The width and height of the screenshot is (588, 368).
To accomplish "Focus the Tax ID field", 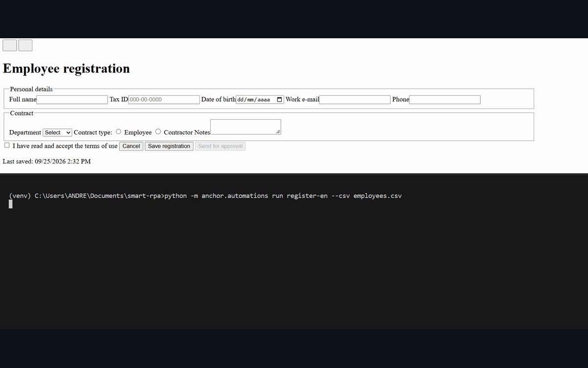I will click(164, 100).
